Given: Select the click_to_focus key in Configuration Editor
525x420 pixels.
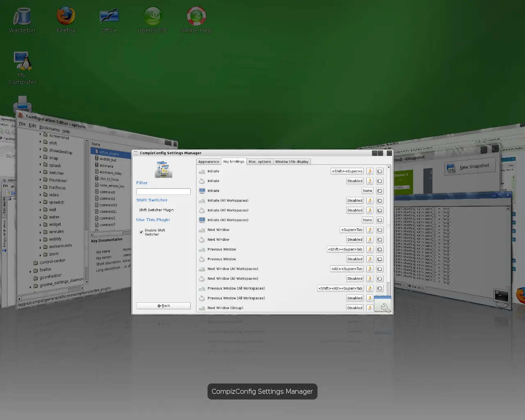Looking at the screenshot, I should pos(109,179).
